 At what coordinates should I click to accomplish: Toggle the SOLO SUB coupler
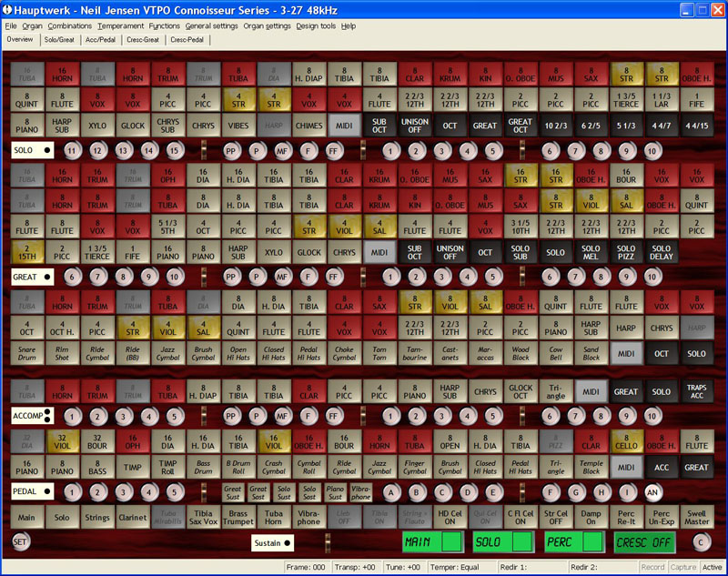(x=520, y=252)
